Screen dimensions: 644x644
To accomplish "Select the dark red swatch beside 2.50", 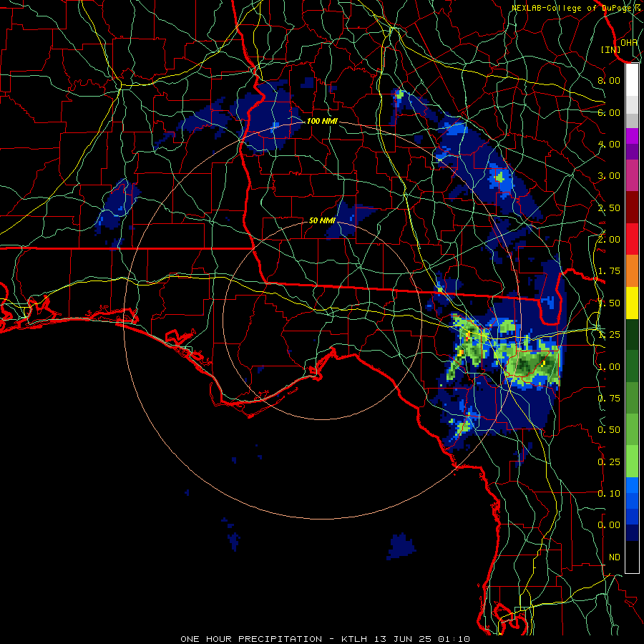I will pyautogui.click(x=632, y=208).
